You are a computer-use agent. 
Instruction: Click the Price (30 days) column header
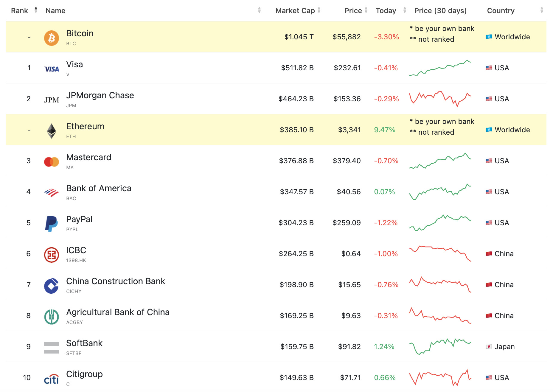440,11
